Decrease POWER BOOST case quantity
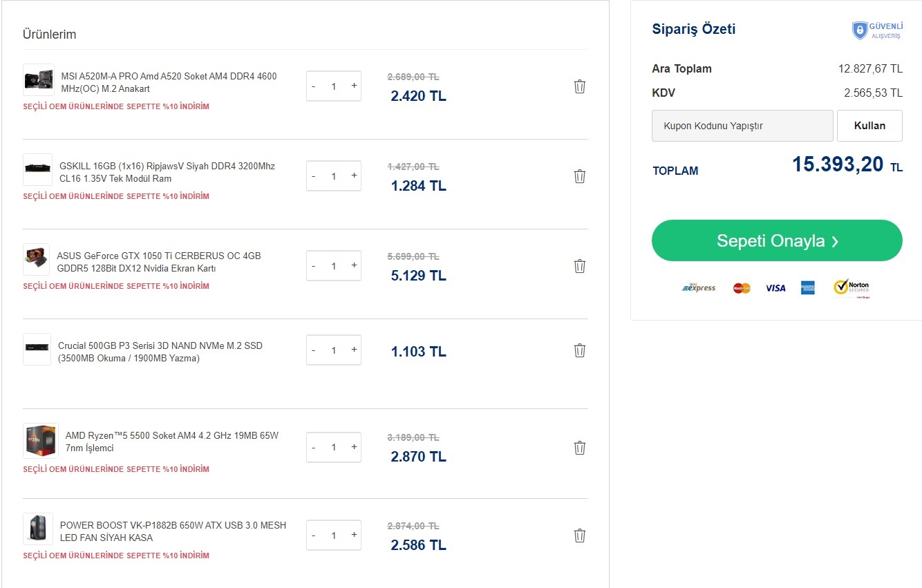The height and width of the screenshot is (588, 922). (x=314, y=535)
